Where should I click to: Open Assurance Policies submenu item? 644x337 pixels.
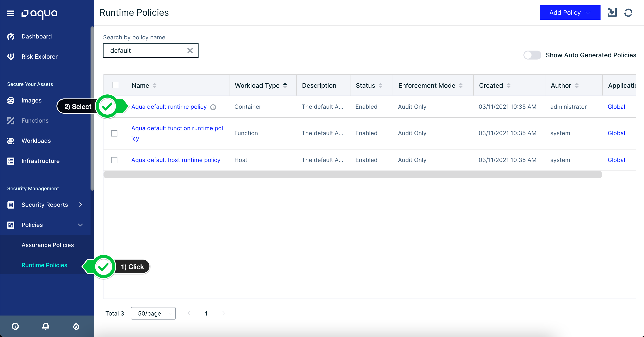pos(48,245)
